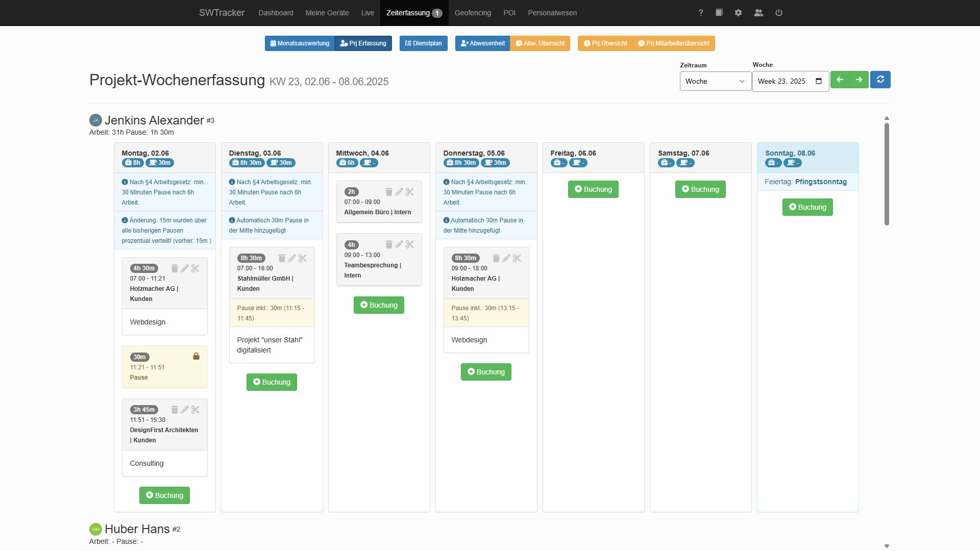Click the Monatsauswertung button
The image size is (980, 551).
(300, 43)
